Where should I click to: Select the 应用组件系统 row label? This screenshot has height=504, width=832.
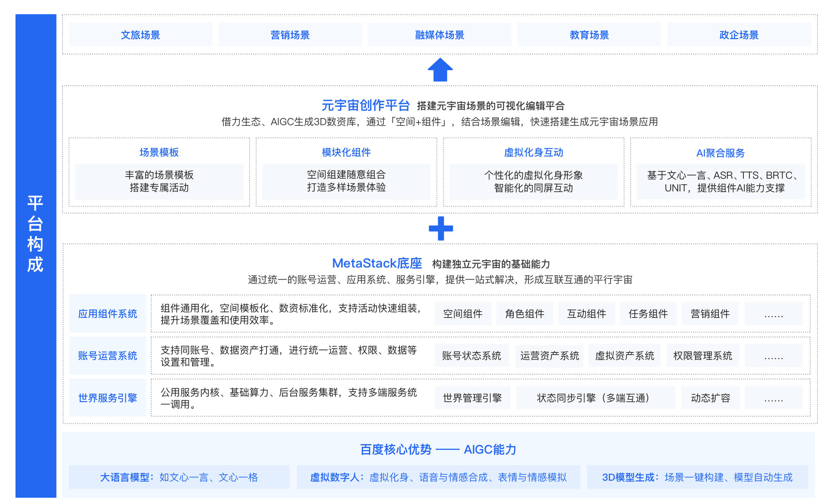click(108, 314)
